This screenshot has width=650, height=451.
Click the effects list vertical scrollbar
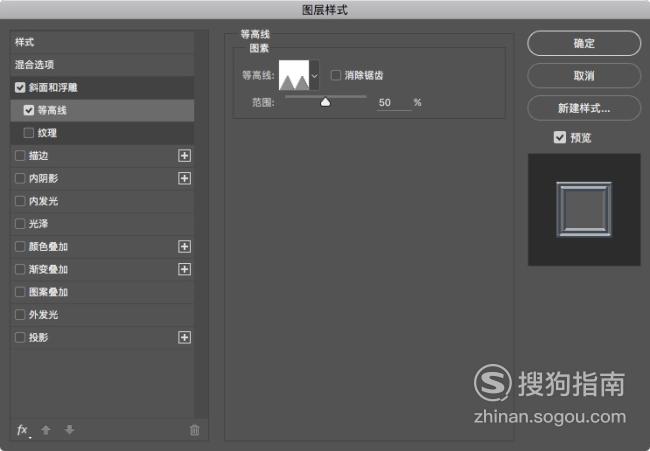click(x=201, y=224)
